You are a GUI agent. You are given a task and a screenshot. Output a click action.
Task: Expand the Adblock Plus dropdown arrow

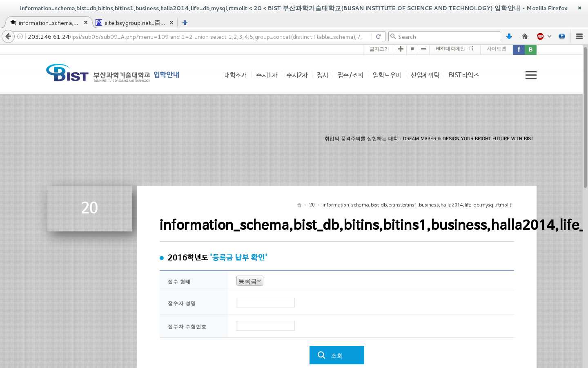pyautogui.click(x=549, y=36)
